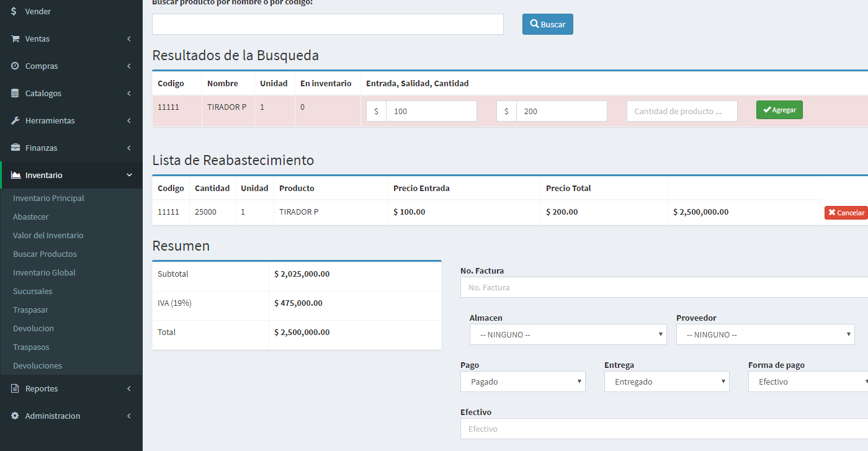Click the Total value in Resumen
868x451 pixels.
(302, 332)
